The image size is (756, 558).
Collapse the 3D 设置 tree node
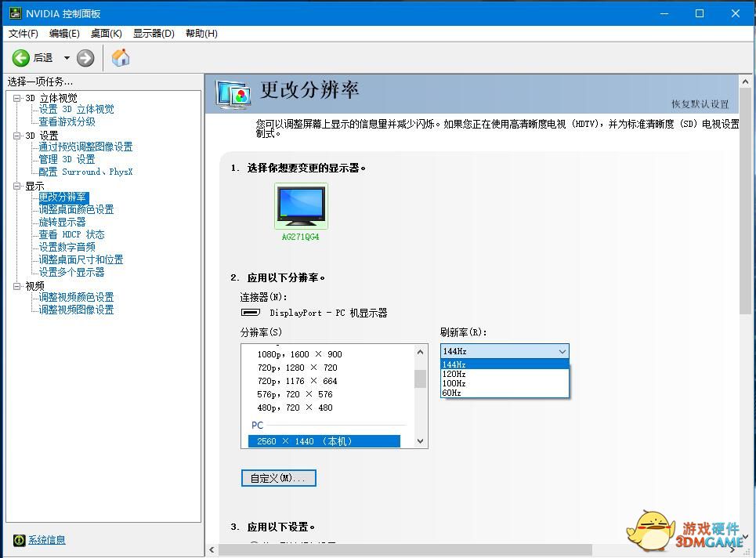click(17, 136)
